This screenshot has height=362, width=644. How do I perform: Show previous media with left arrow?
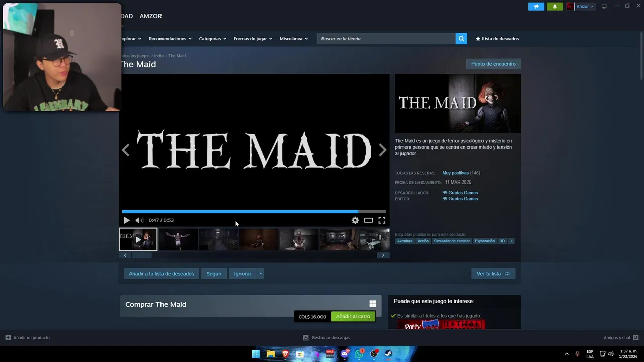(125, 150)
